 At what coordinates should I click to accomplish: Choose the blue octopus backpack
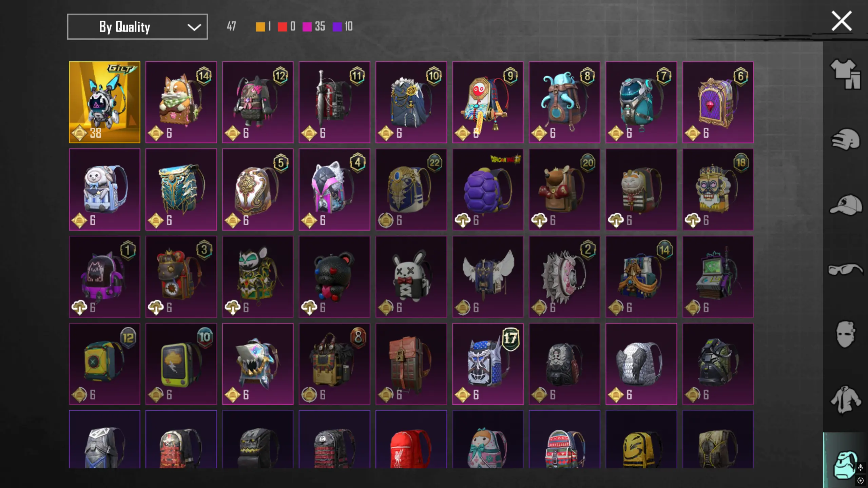pos(564,102)
